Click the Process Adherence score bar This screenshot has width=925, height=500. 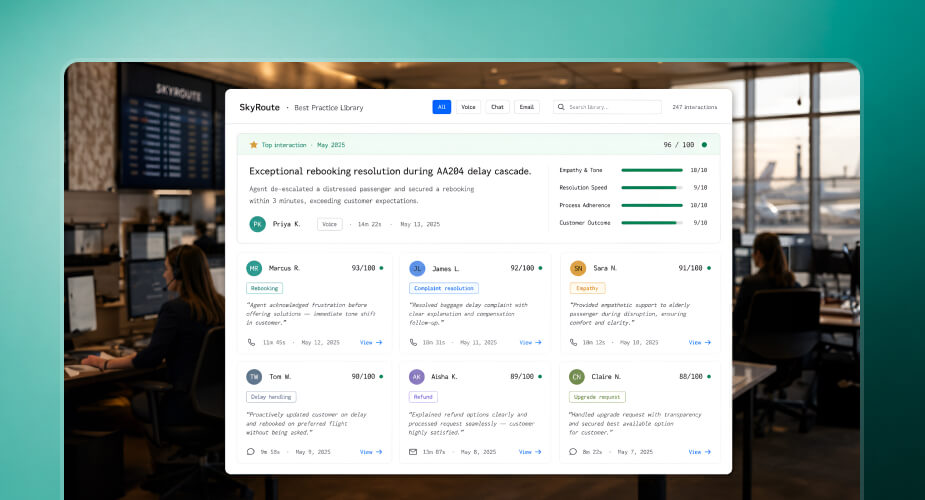pos(652,205)
